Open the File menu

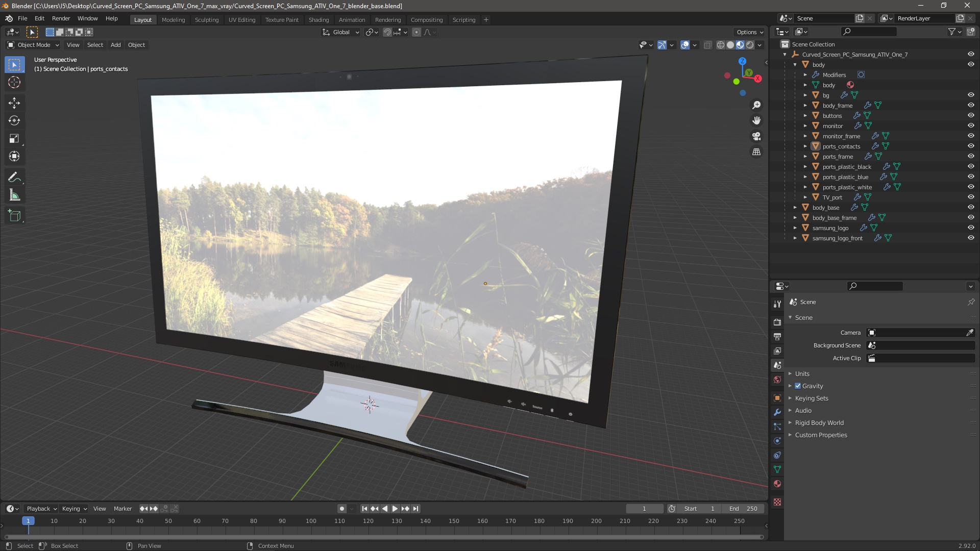(22, 18)
